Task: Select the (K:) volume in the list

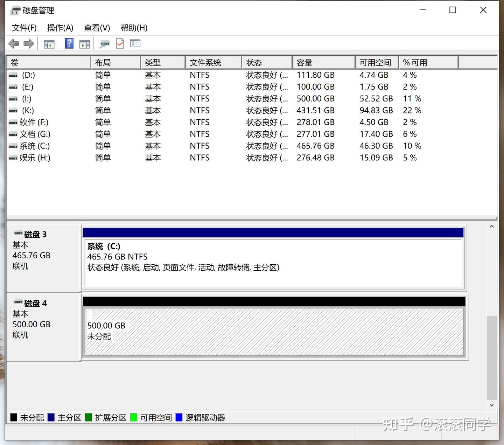Action: point(28,111)
